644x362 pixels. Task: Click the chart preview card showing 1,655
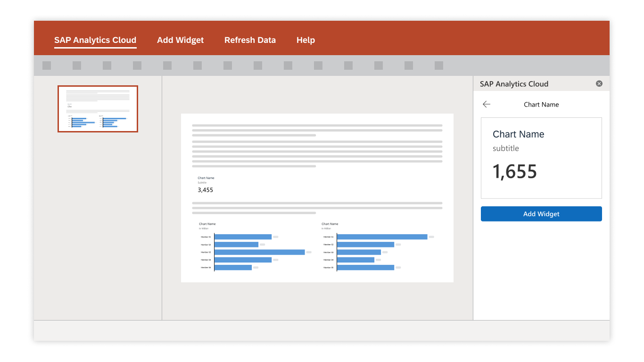coord(541,158)
